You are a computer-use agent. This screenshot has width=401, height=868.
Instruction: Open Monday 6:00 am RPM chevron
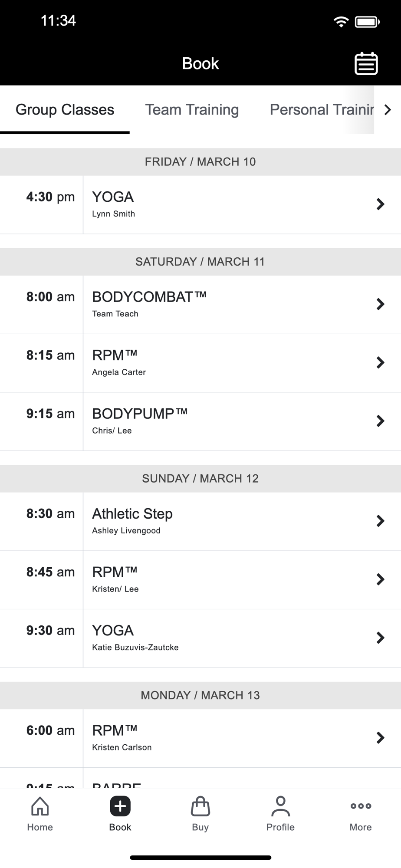pos(380,738)
